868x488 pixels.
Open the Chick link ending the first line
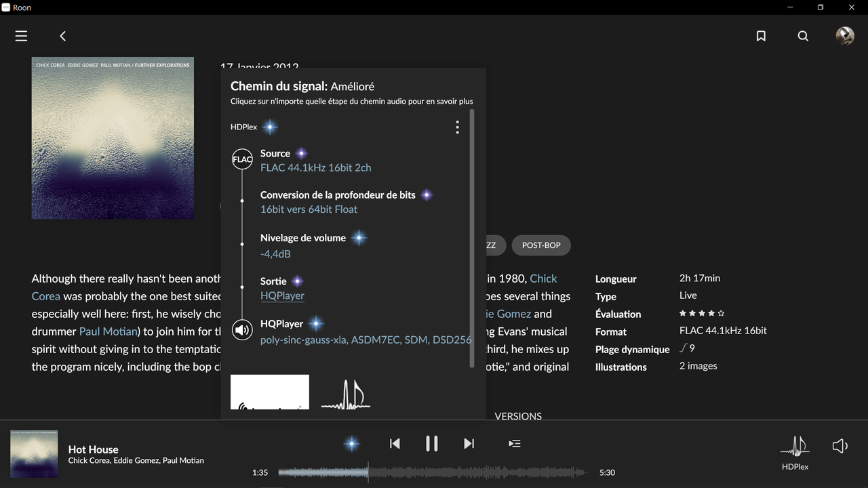pyautogui.click(x=543, y=279)
